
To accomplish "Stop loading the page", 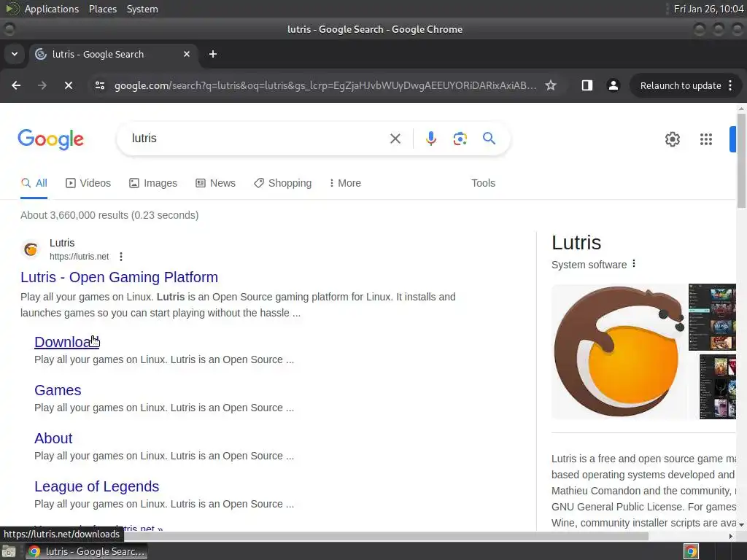I will (68, 85).
